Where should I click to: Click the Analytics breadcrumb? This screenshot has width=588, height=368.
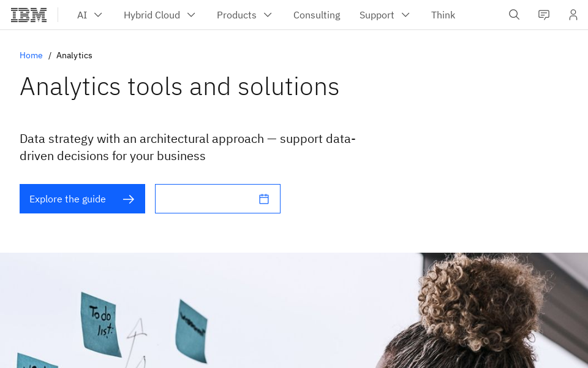[74, 55]
